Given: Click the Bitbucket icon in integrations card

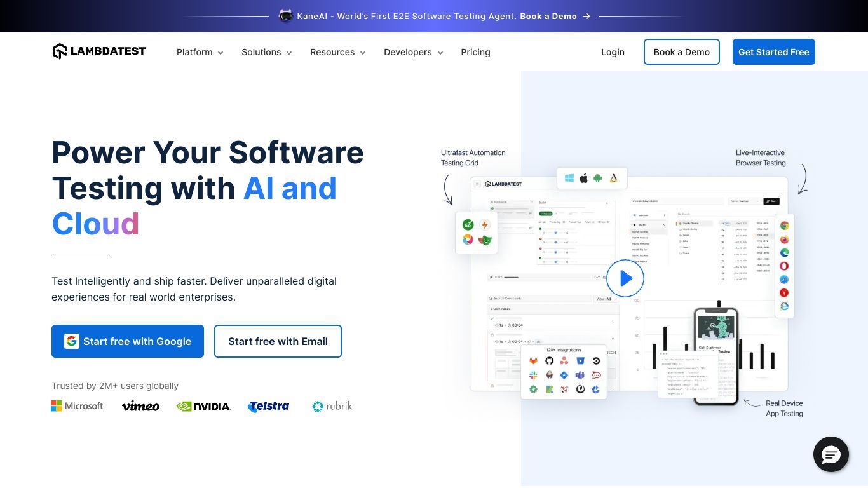Looking at the screenshot, I should tap(580, 361).
